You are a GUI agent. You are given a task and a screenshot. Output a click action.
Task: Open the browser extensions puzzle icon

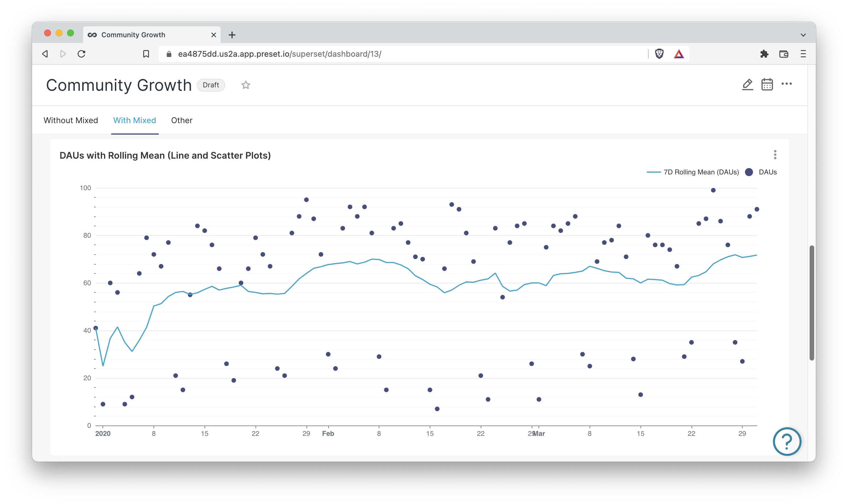point(765,54)
